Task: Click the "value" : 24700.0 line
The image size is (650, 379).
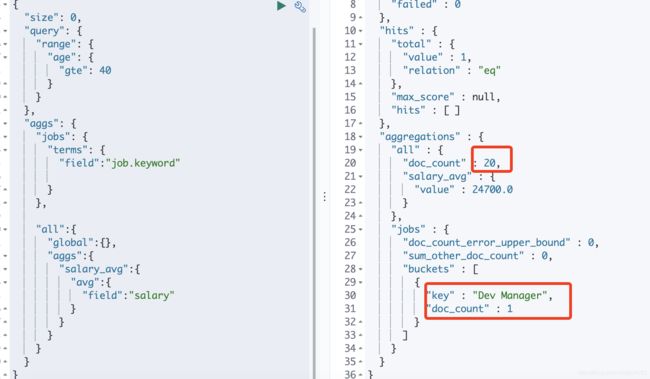Action: 463,190
